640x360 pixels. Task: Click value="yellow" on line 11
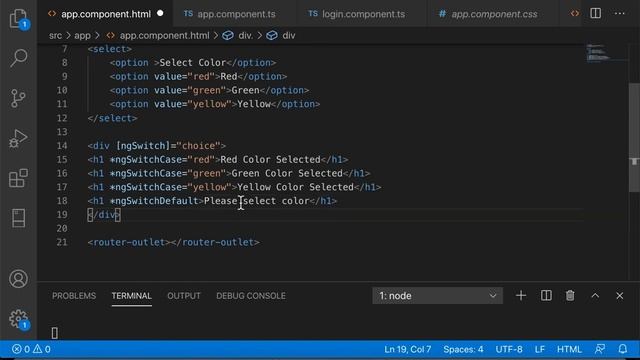click(x=193, y=104)
